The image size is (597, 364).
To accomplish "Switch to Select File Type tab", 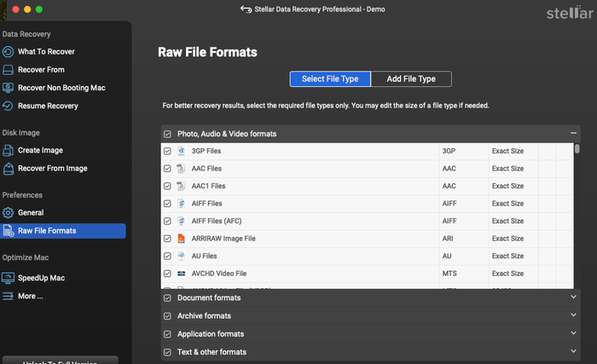I will (x=330, y=78).
